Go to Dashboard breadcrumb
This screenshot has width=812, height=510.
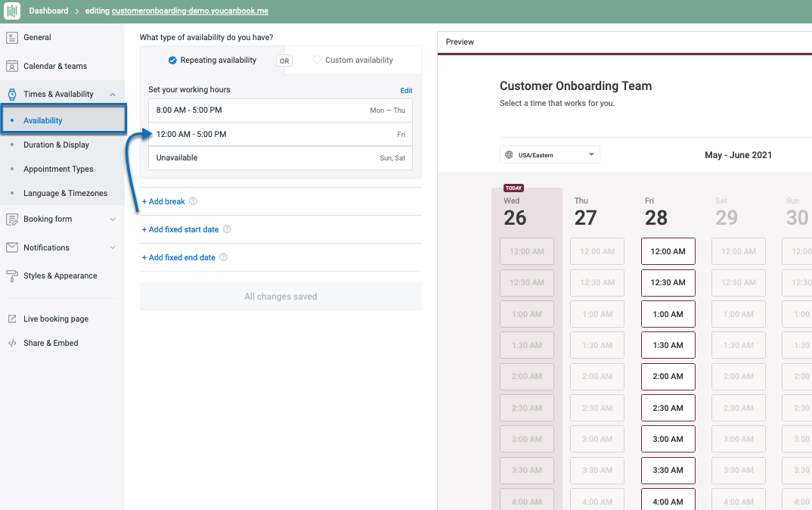pos(48,11)
